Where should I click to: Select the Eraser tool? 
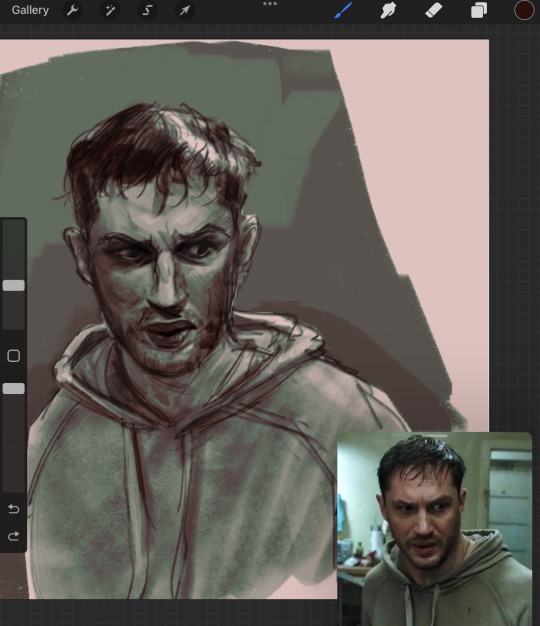[x=433, y=10]
